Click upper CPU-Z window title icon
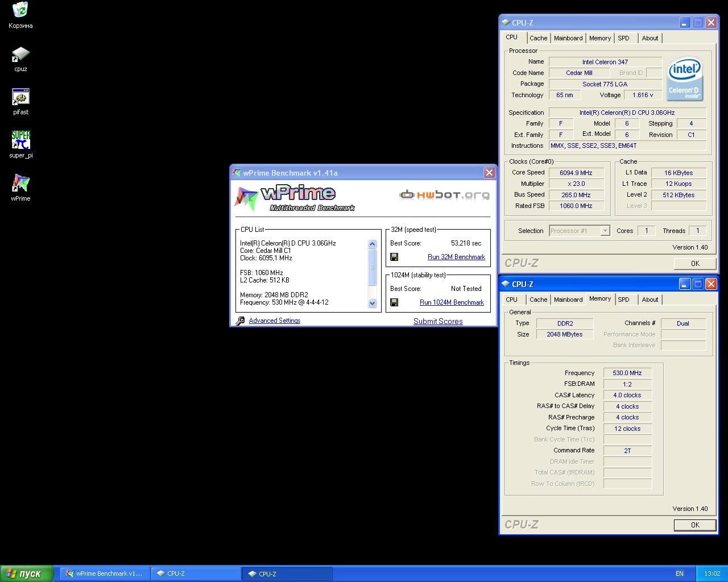 [x=506, y=23]
